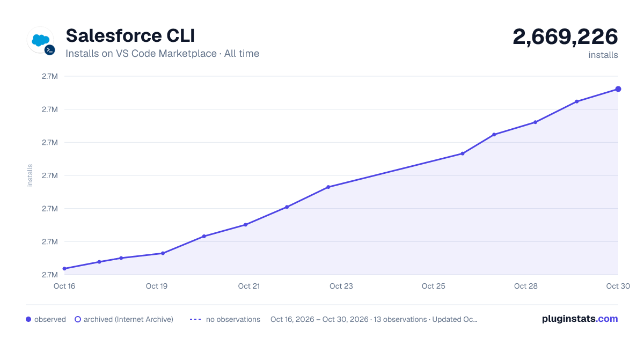Click the data point just after Oct 28

click(x=536, y=122)
